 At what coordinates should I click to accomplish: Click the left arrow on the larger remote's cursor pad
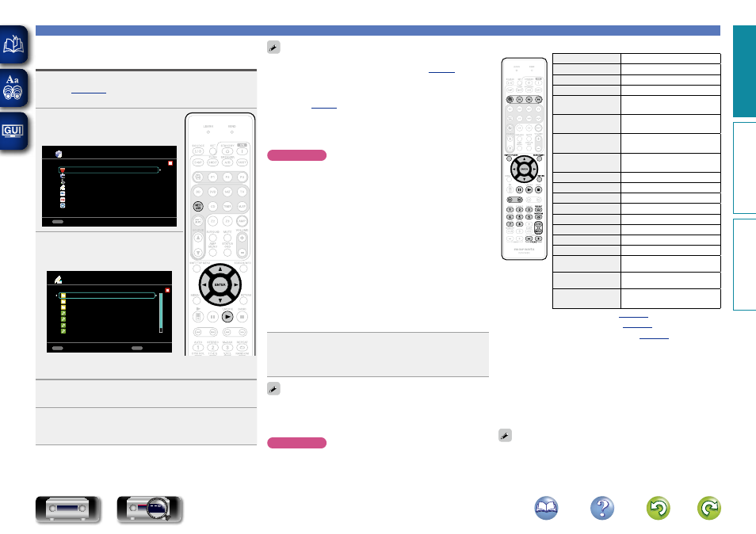[204, 285]
